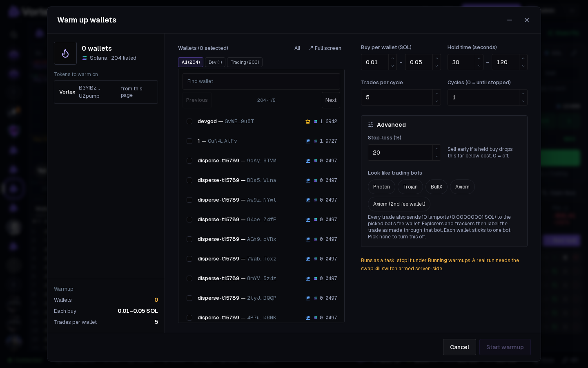The image size is (588, 368).
Task: Enable wallet AGh9...oVRx checkbox
Action: click(x=189, y=239)
